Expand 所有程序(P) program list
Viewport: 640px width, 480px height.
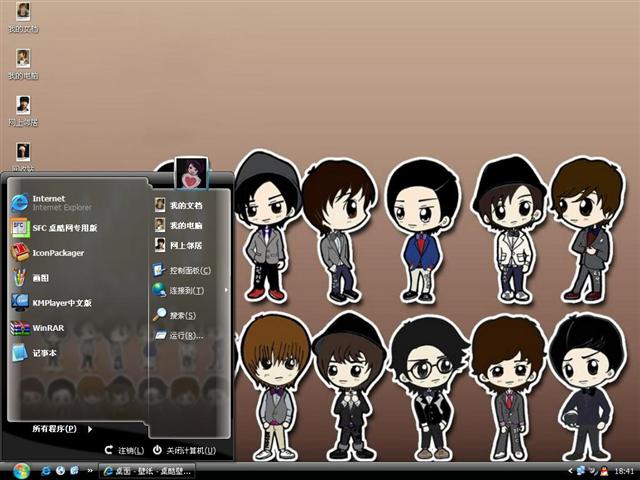(x=62, y=429)
